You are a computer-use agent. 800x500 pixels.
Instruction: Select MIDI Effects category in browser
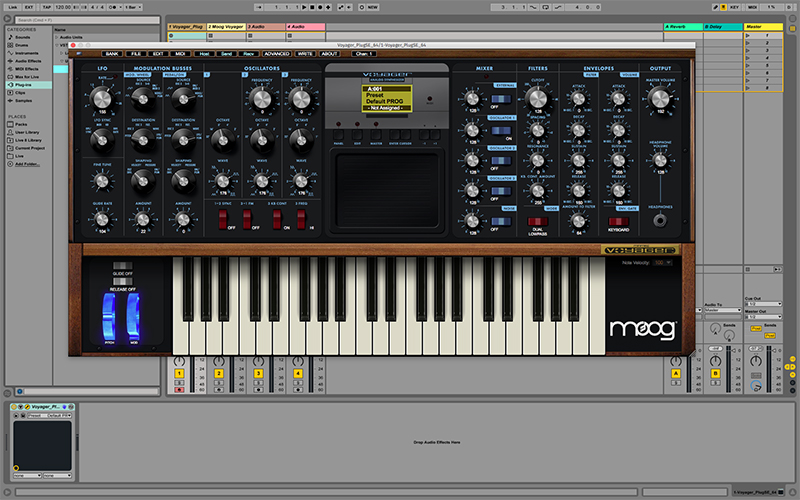click(x=27, y=69)
